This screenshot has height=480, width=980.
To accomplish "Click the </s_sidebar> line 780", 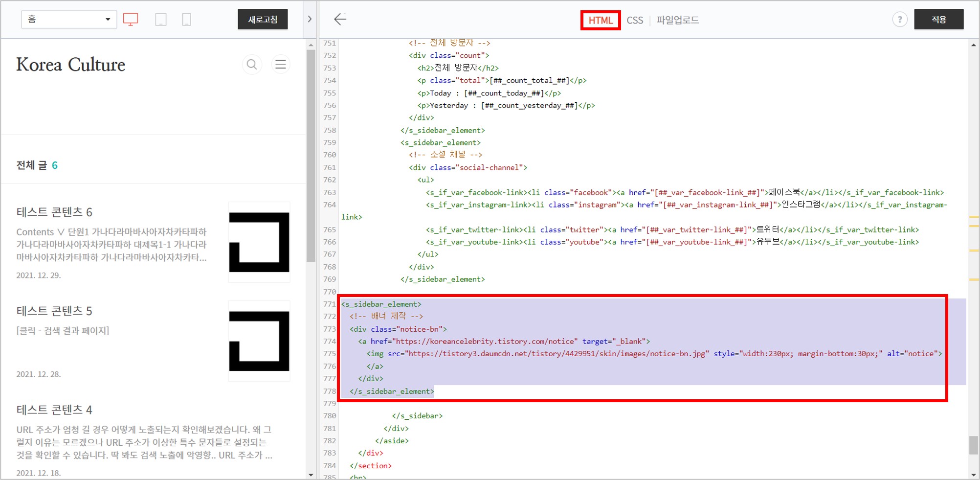I will [417, 415].
